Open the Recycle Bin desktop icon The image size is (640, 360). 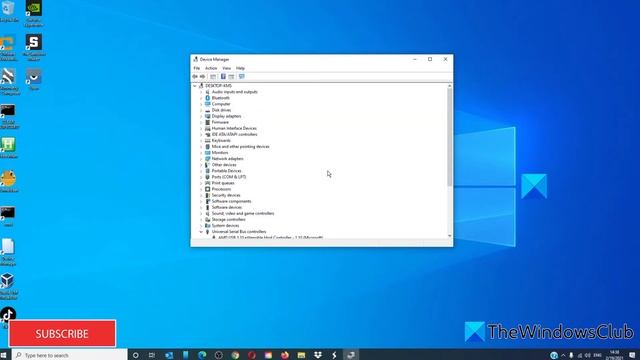(x=9, y=11)
